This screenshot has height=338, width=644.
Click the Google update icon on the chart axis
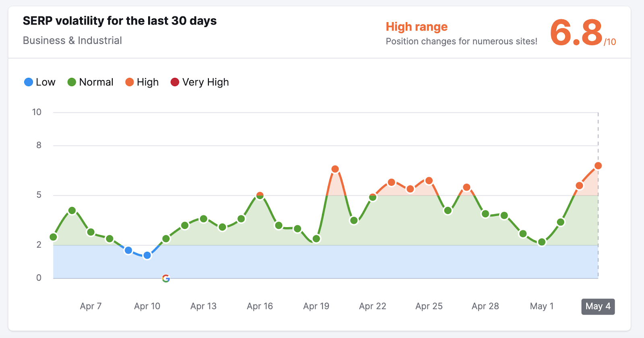coord(166,278)
